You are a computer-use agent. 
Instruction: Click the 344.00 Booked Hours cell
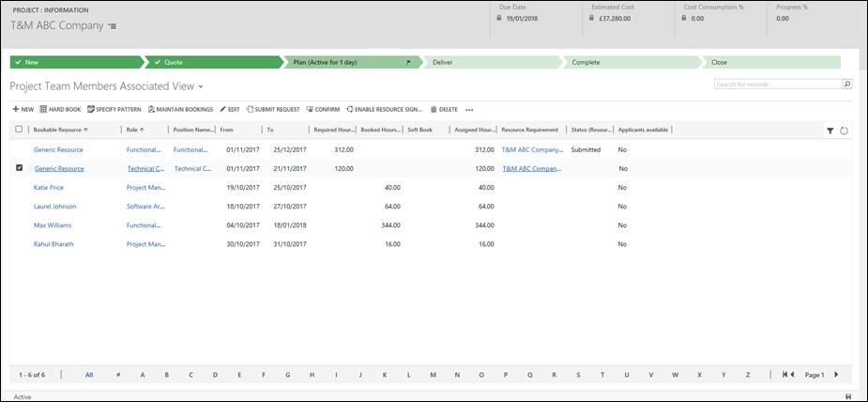pos(390,225)
